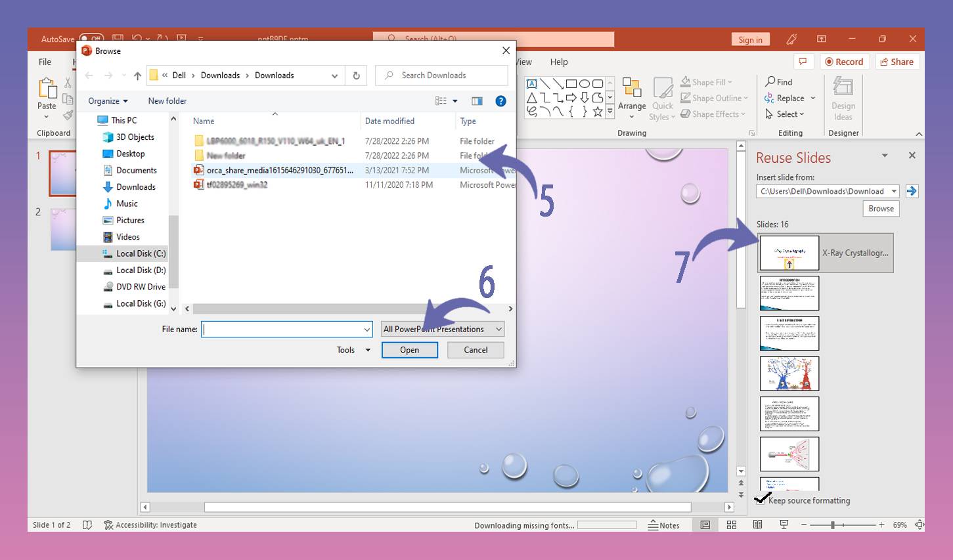Screen dimensions: 953x560
Task: Expand the address bar path dropdown
Action: (x=335, y=75)
